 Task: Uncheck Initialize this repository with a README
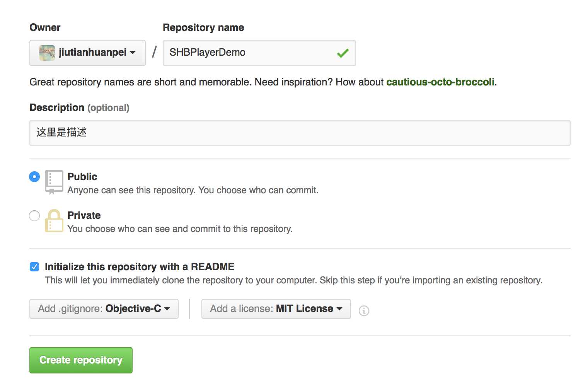(x=34, y=267)
